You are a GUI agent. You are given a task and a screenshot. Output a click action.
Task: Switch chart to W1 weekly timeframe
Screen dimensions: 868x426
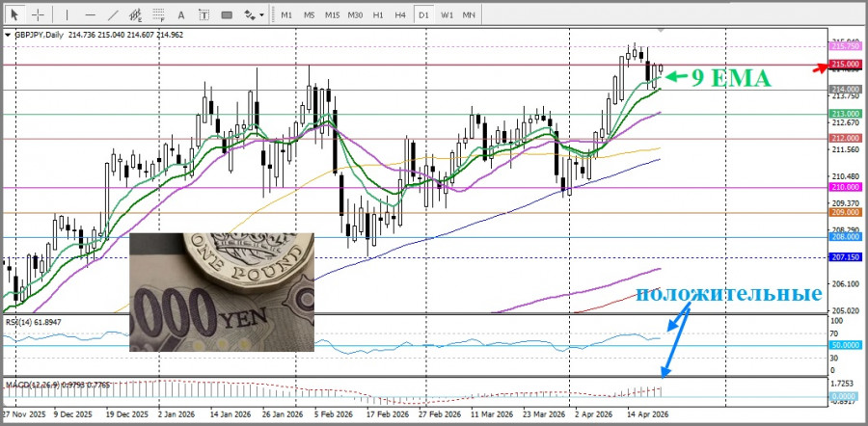(447, 14)
